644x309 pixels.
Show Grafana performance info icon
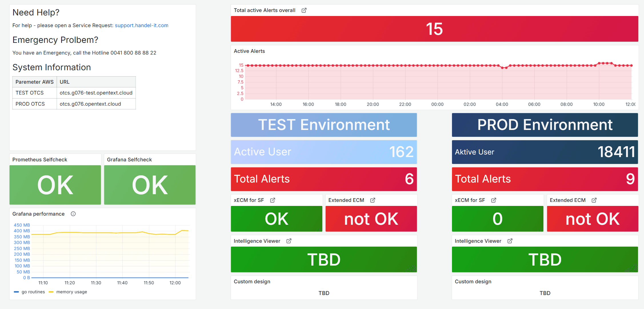coord(73,214)
